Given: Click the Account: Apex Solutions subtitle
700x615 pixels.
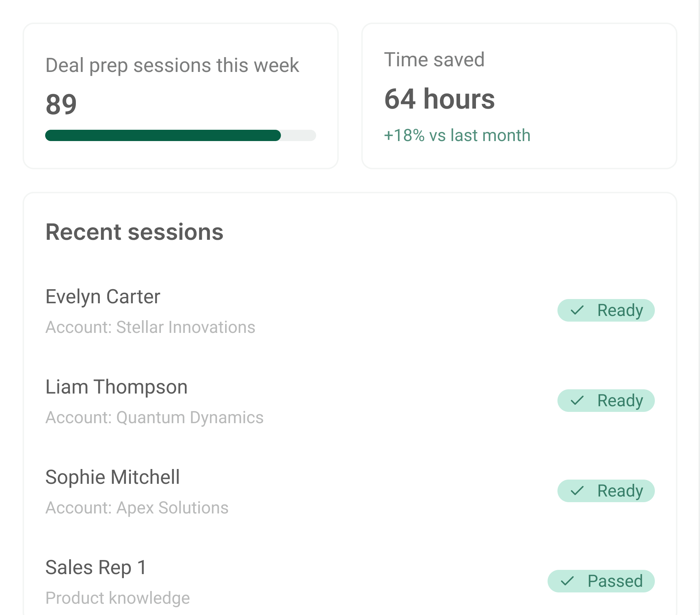Looking at the screenshot, I should point(137,508).
